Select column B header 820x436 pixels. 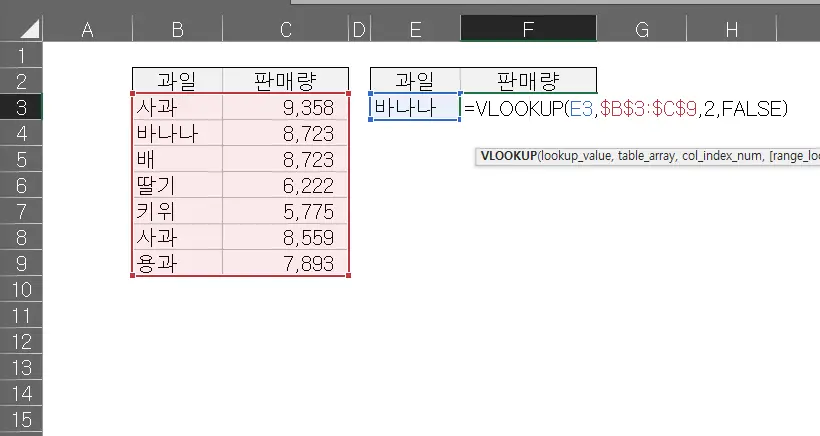[x=177, y=29]
